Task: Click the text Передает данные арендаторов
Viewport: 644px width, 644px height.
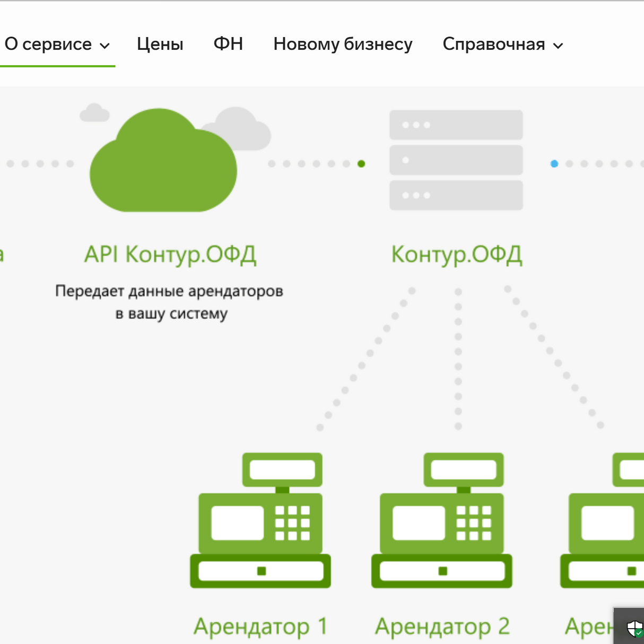Action: coord(169,291)
